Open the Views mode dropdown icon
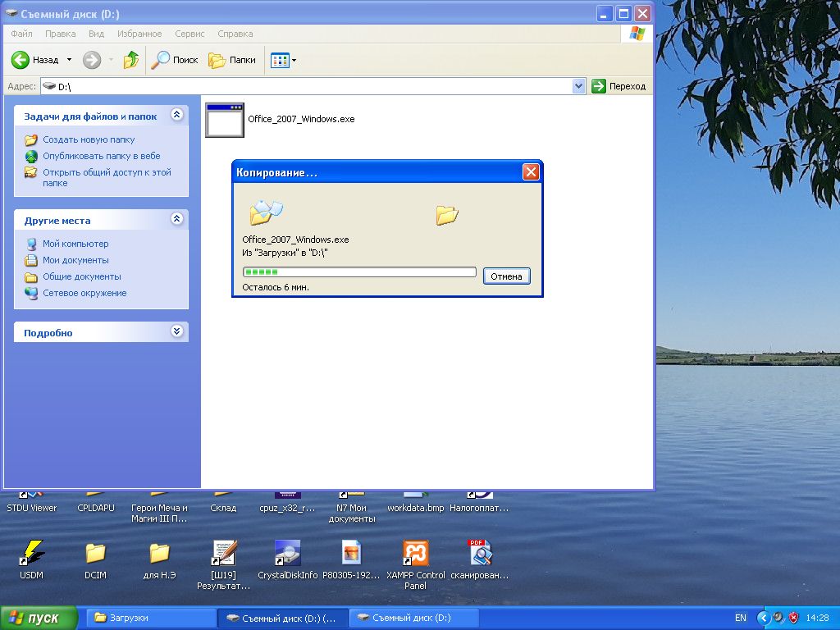The height and width of the screenshot is (630, 840). pyautogui.click(x=283, y=59)
